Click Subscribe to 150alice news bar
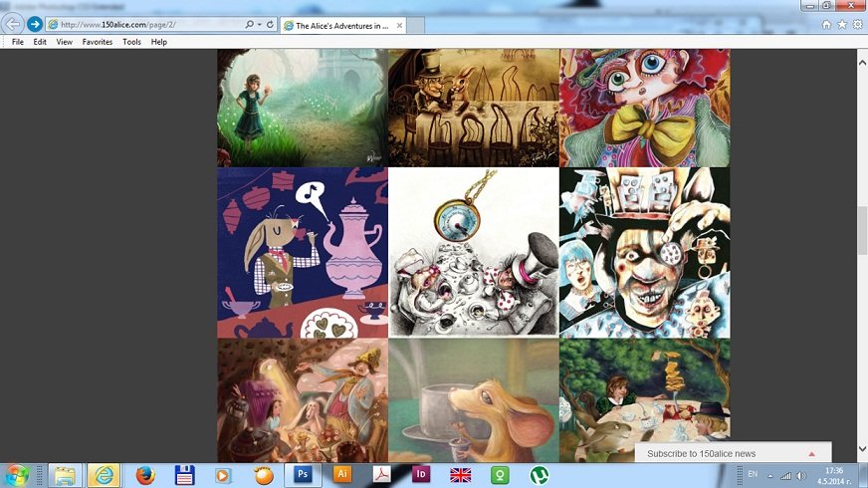This screenshot has width=868, height=488. tap(733, 453)
